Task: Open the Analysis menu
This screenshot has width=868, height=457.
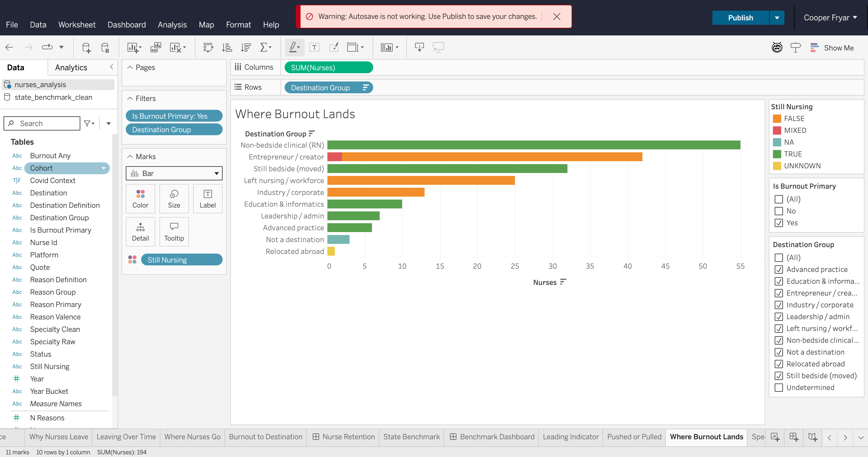Action: pos(172,25)
